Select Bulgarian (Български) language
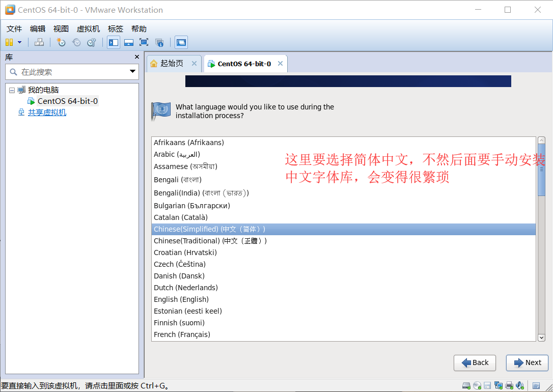This screenshot has width=553, height=392. coord(344,206)
